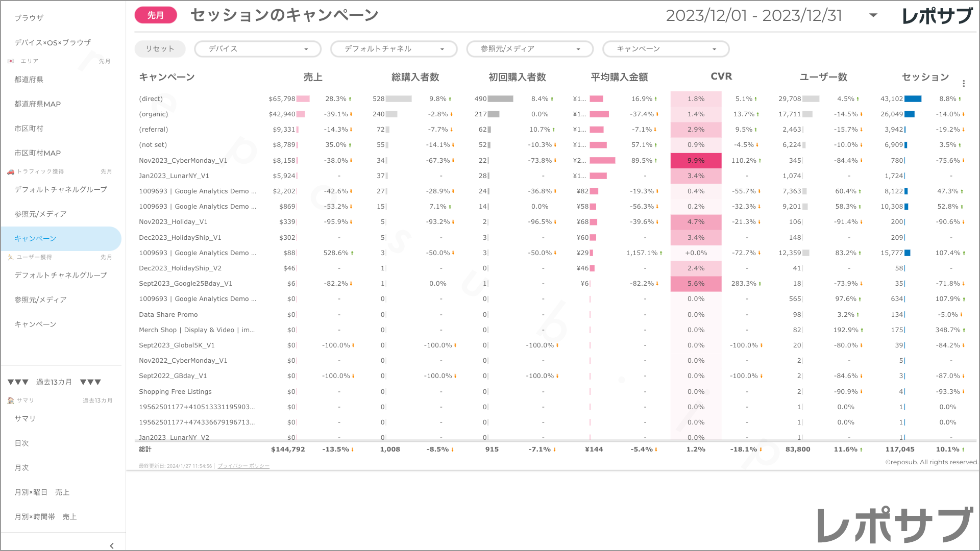This screenshot has width=980, height=551.
Task: Click the pink 先月 badge button
Action: 156,15
